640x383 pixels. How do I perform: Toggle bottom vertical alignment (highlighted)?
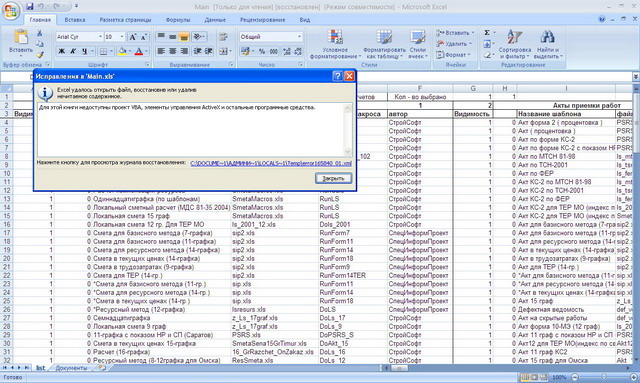[184, 37]
